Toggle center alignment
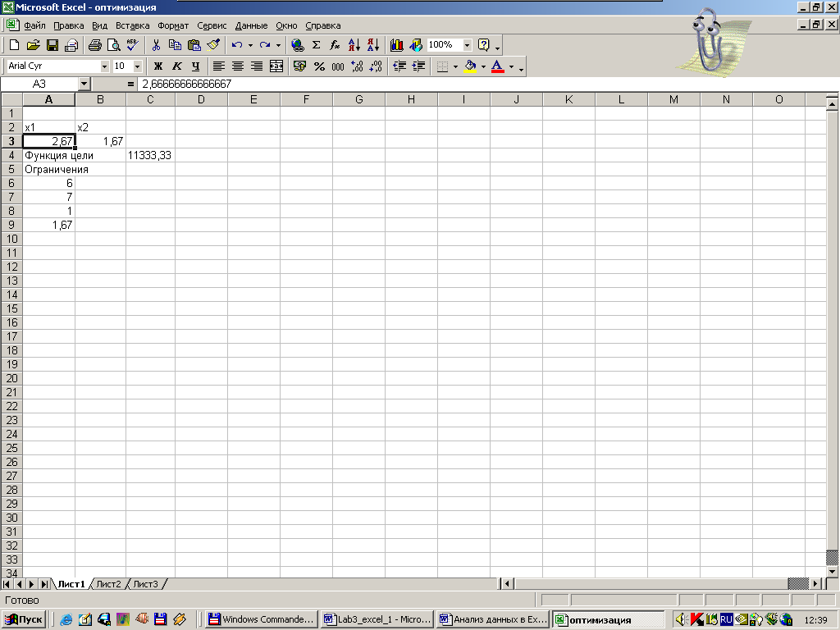 coord(238,66)
